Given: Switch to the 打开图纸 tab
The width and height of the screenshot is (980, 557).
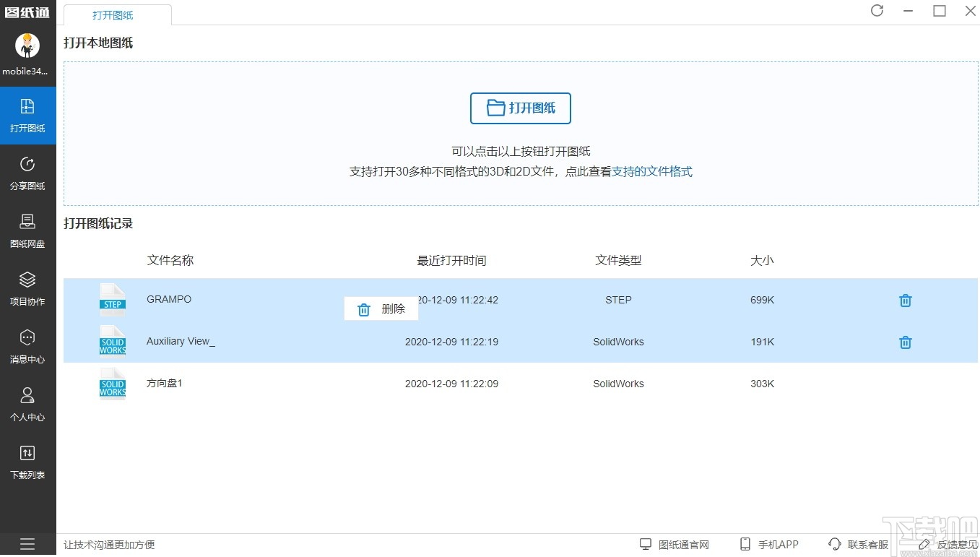Looking at the screenshot, I should click(x=113, y=14).
